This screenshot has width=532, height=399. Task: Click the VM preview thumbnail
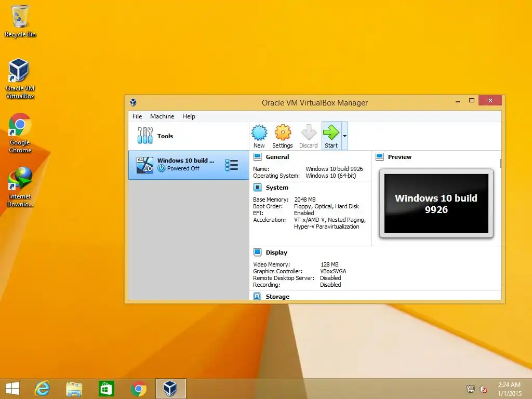pos(436,203)
